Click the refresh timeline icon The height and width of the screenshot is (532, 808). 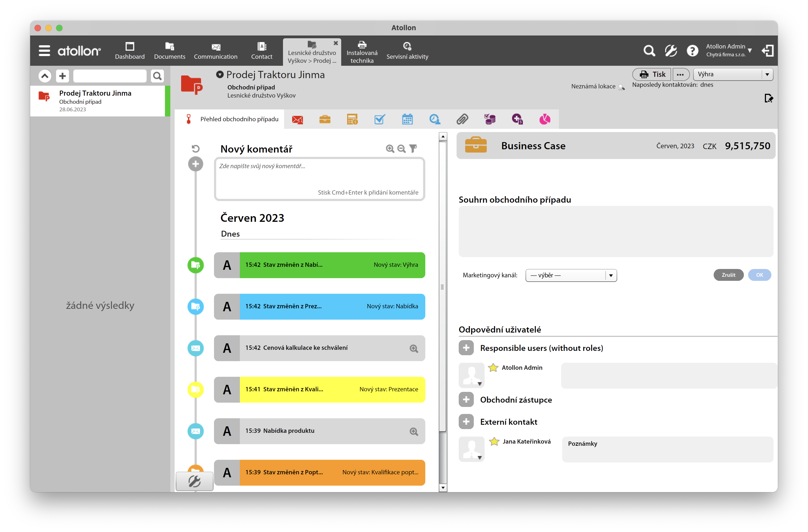[x=196, y=149]
